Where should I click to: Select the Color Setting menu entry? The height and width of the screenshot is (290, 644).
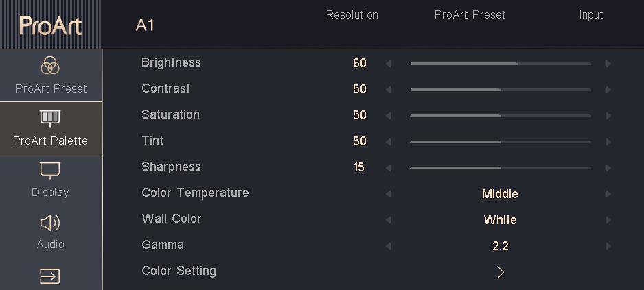tap(179, 271)
